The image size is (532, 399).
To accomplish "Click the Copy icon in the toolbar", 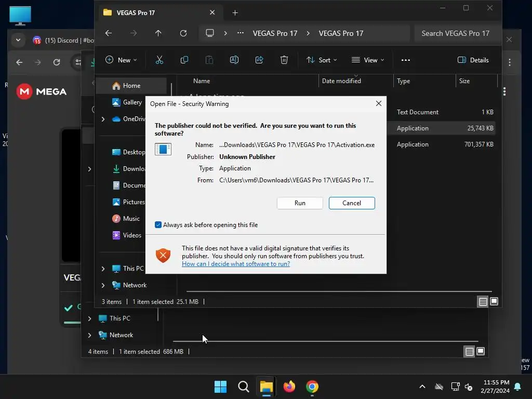I will (x=184, y=60).
